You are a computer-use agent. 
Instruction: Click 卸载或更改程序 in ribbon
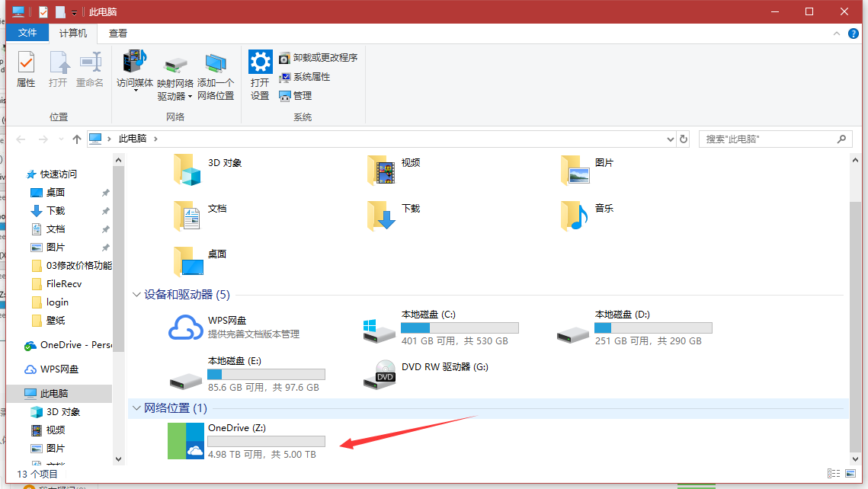pos(318,58)
